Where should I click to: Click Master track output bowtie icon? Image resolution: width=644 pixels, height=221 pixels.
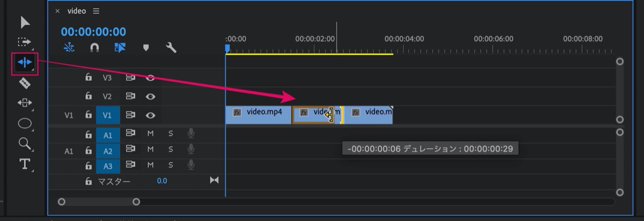[x=214, y=180]
